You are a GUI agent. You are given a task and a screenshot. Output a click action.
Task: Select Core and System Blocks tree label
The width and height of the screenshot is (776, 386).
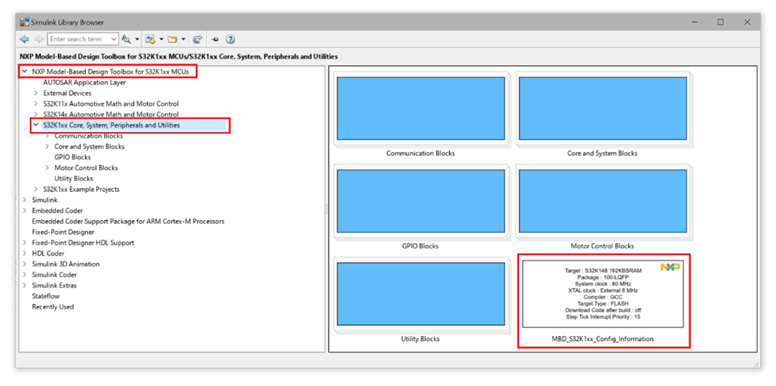tap(90, 146)
